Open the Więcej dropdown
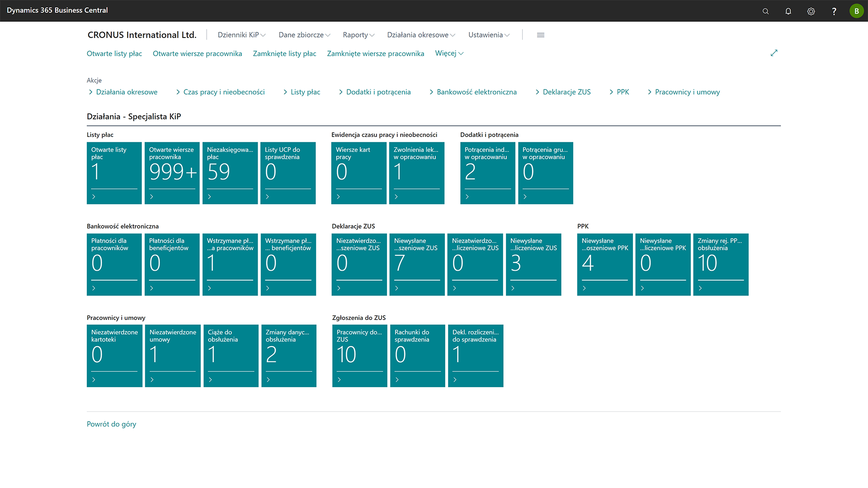Viewport: 868px width, 488px height. (449, 53)
